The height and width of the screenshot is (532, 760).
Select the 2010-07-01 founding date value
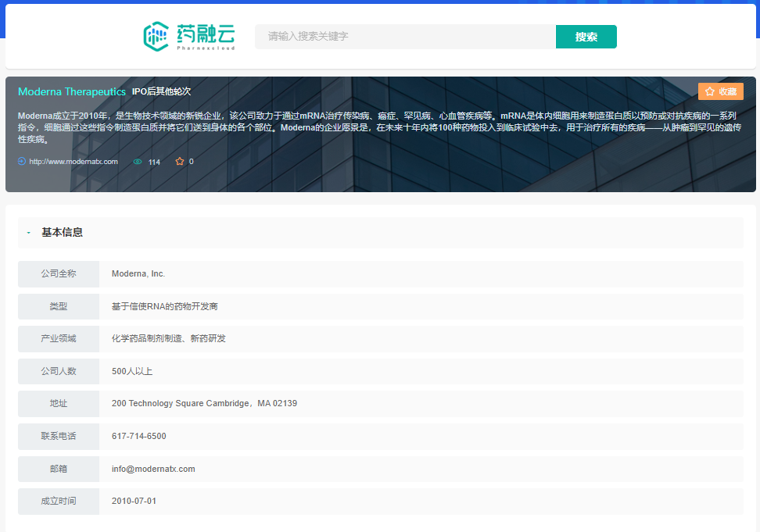coord(134,501)
